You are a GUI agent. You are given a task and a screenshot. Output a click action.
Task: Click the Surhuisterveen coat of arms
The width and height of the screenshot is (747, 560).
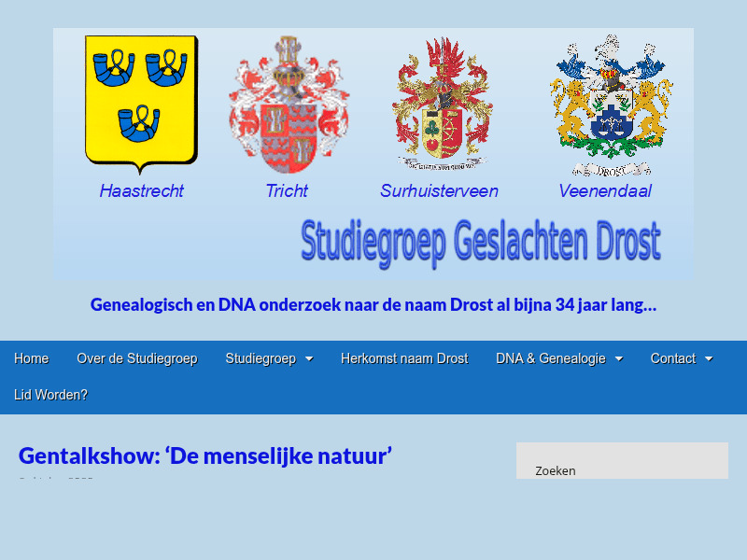[438, 103]
